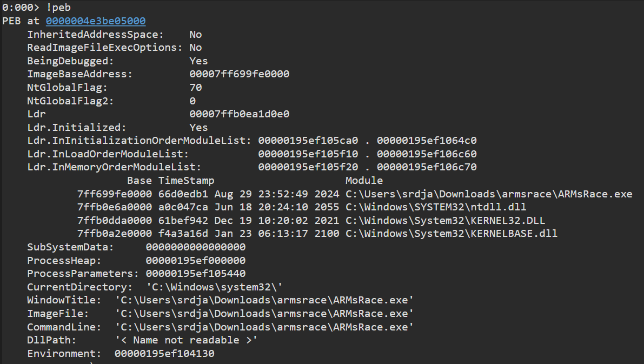
Task: Click the ProcessParameters value 00000195ef105440
Action: (196, 274)
